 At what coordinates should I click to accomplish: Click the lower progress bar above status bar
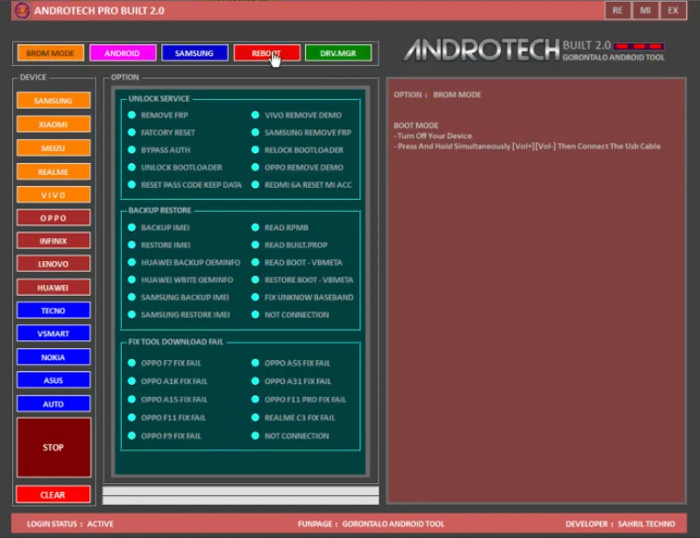(241, 500)
